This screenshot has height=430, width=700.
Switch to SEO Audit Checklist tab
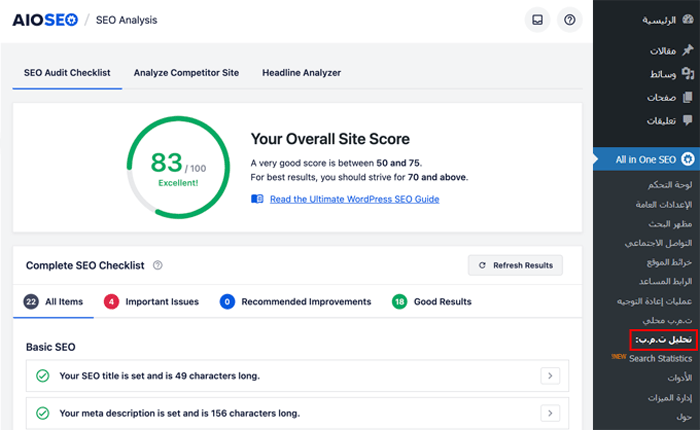(67, 73)
